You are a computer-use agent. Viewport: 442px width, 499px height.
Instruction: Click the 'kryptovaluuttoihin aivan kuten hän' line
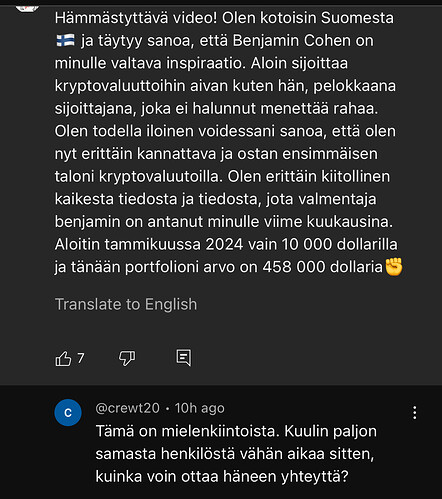pos(182,86)
